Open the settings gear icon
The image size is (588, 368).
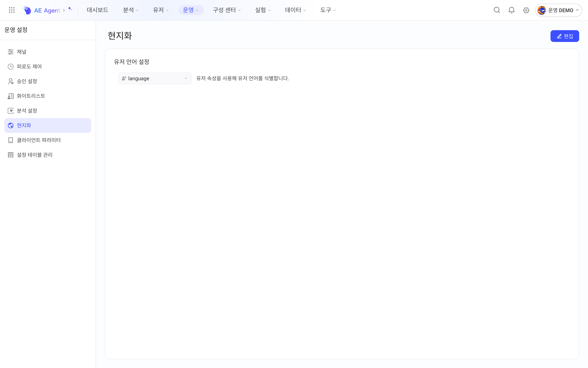pyautogui.click(x=526, y=10)
